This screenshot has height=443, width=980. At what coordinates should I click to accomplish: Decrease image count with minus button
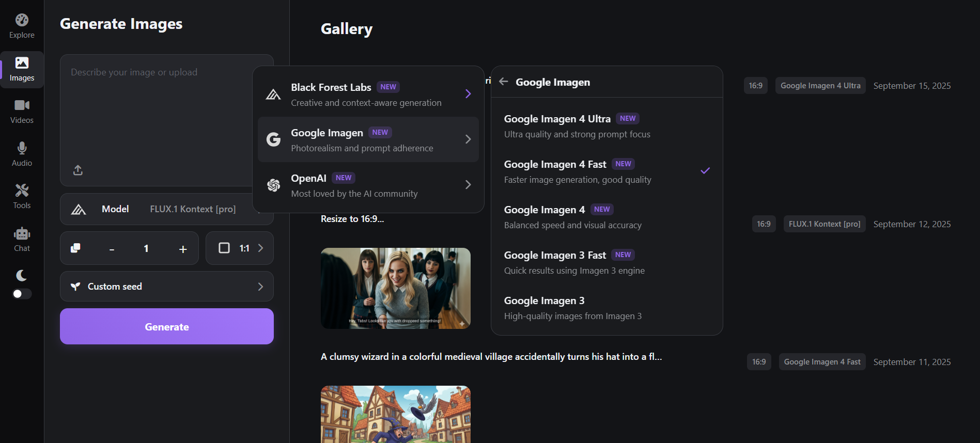(112, 249)
